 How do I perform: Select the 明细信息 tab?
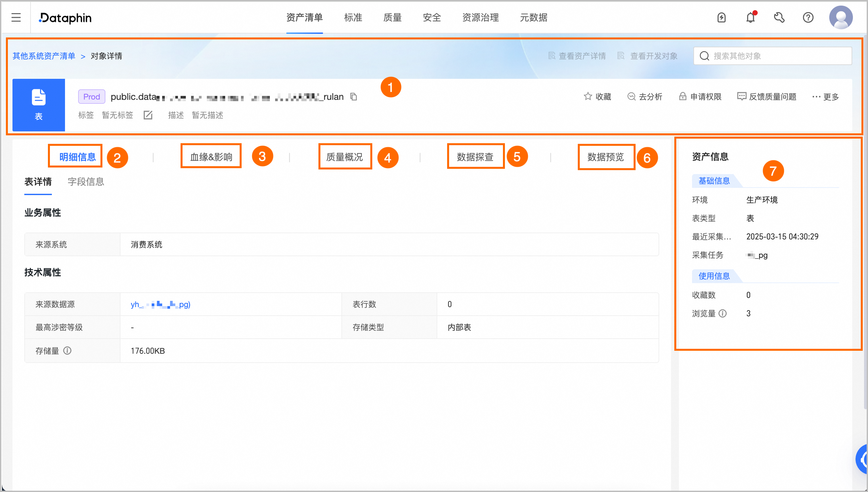(77, 157)
